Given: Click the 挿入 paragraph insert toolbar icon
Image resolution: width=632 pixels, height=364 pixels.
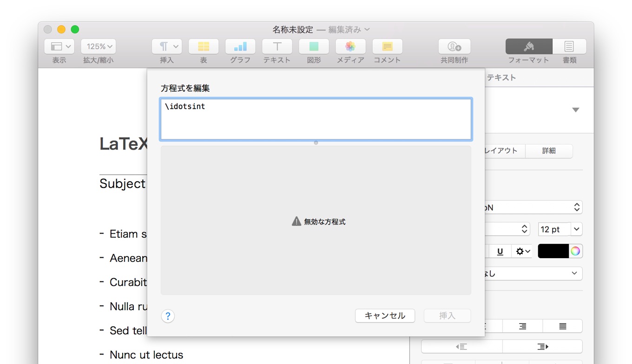Looking at the screenshot, I should click(x=166, y=47).
